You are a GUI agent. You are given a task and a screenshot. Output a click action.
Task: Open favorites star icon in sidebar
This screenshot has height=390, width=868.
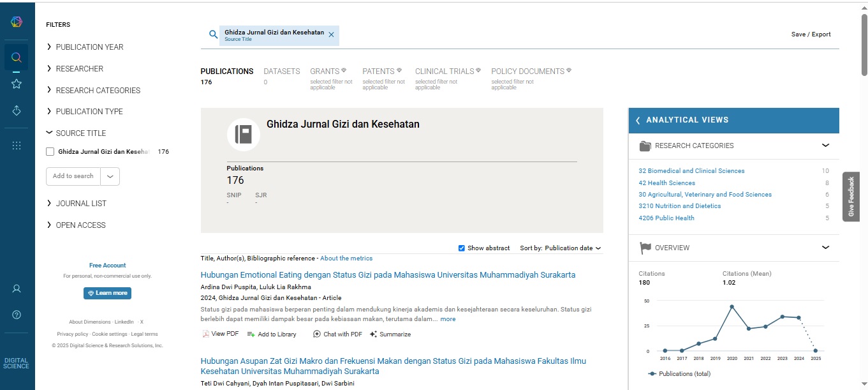click(x=17, y=84)
